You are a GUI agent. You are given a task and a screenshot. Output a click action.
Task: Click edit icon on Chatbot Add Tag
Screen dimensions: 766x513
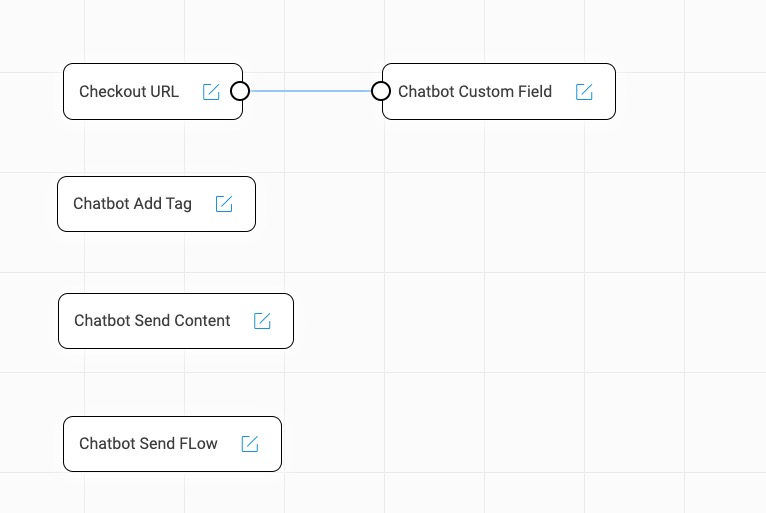click(224, 204)
